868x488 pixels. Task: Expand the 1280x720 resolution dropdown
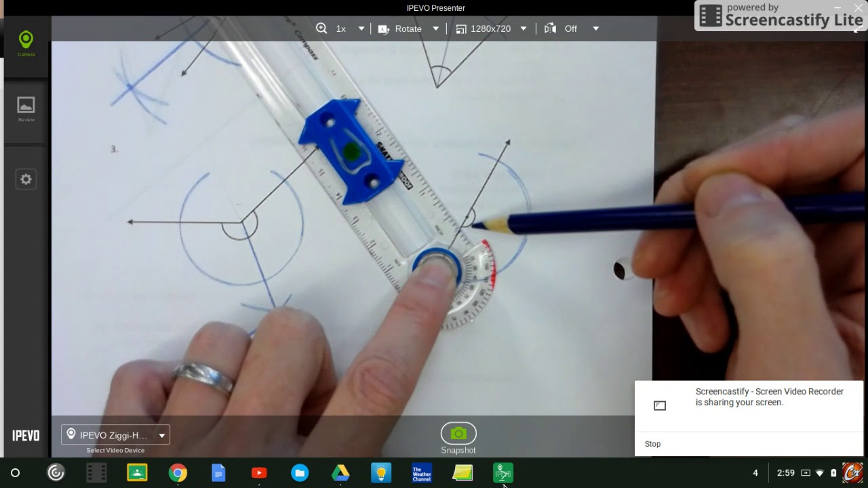(523, 28)
